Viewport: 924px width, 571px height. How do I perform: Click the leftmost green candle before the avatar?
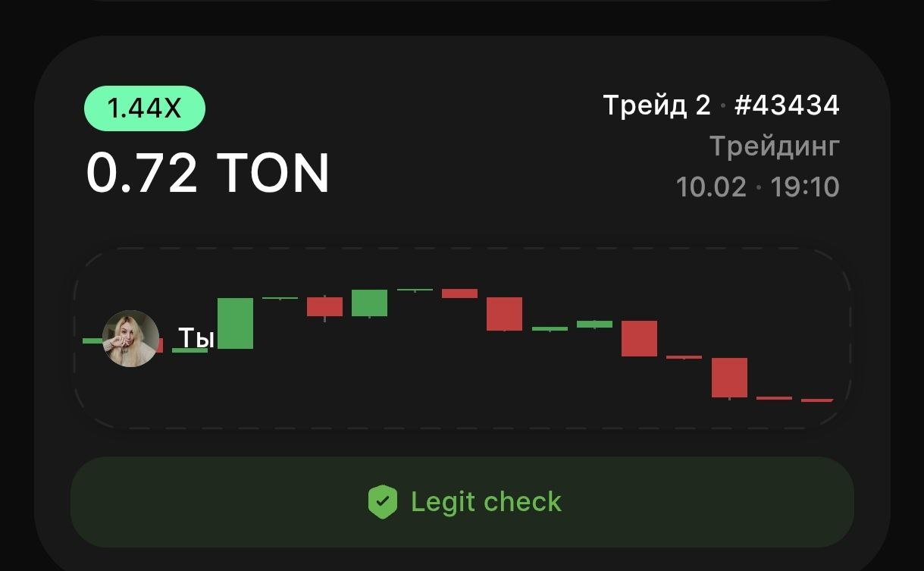pos(92,340)
